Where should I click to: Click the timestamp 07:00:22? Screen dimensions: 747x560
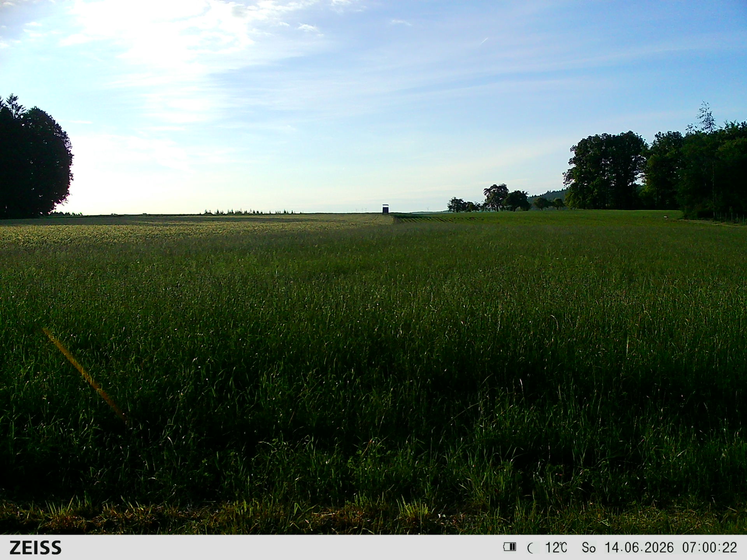(x=710, y=548)
